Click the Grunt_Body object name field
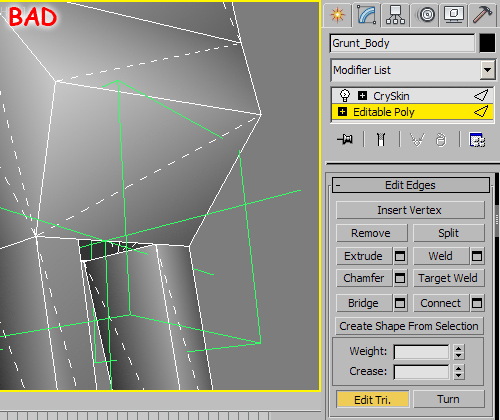Image resolution: width=500 pixels, height=420 pixels. pyautogui.click(x=402, y=43)
